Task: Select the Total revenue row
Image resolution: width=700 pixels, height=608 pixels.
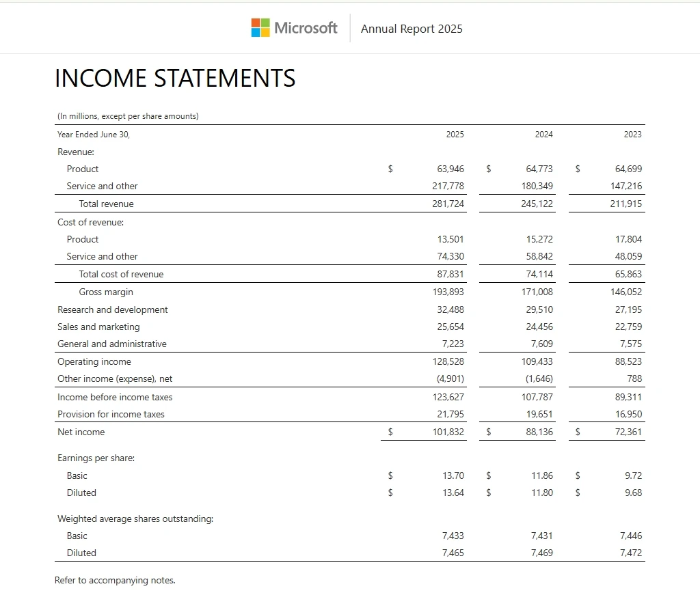Action: [106, 204]
